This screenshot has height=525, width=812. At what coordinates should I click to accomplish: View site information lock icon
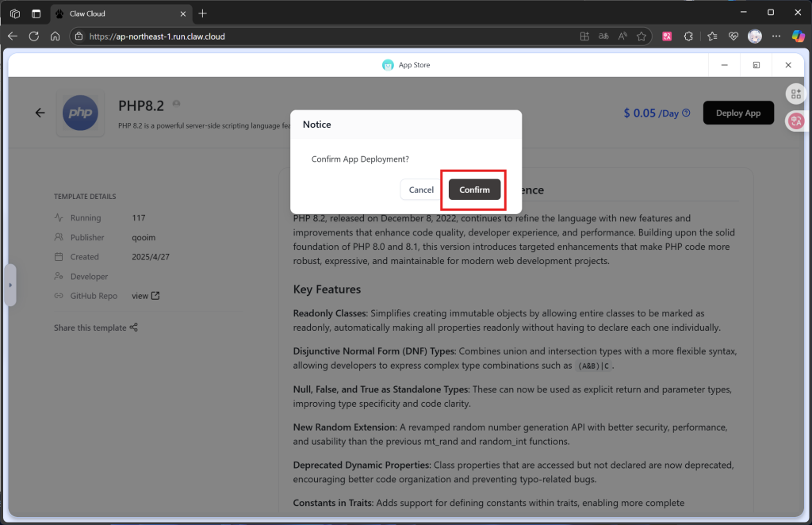coord(79,36)
